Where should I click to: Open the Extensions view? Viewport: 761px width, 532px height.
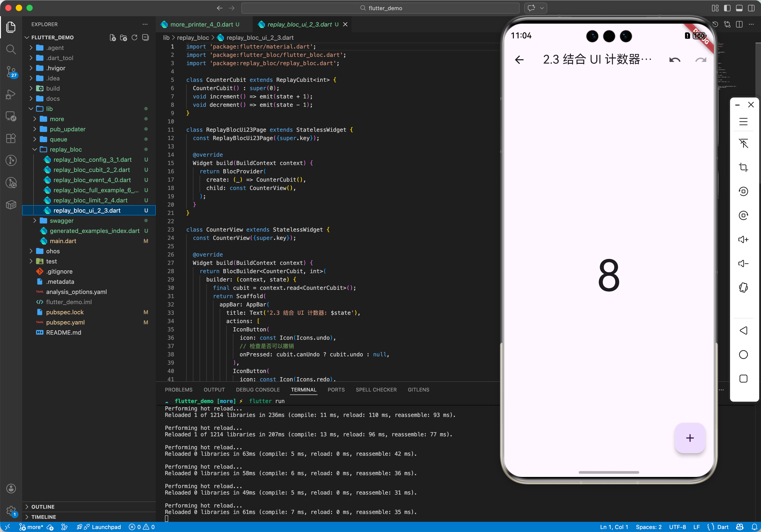click(11, 138)
